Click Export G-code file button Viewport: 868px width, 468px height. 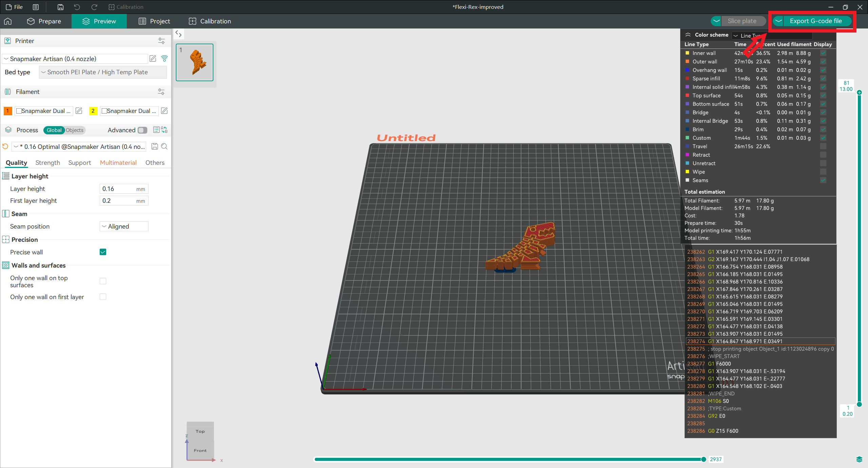coord(816,21)
